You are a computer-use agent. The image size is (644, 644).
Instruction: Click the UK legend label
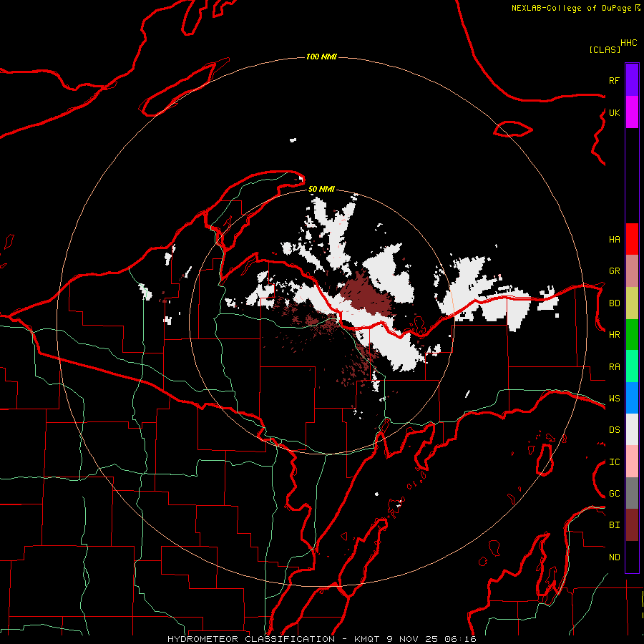614,112
